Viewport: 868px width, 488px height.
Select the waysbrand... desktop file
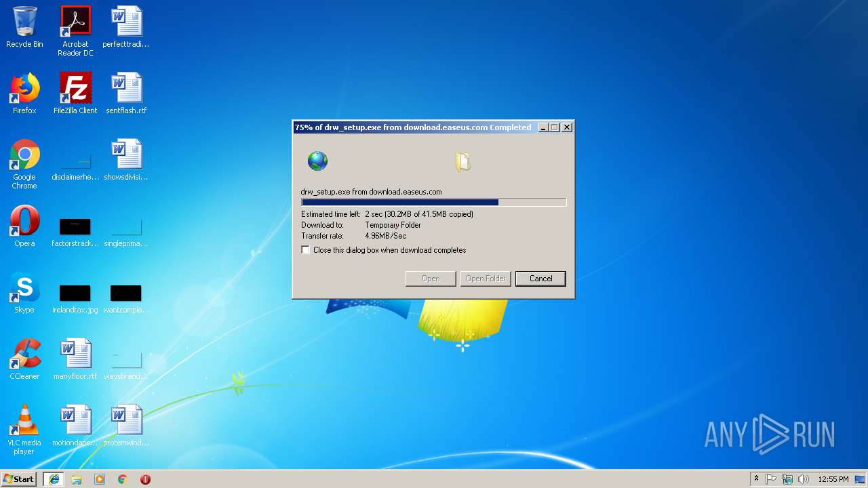(x=126, y=365)
